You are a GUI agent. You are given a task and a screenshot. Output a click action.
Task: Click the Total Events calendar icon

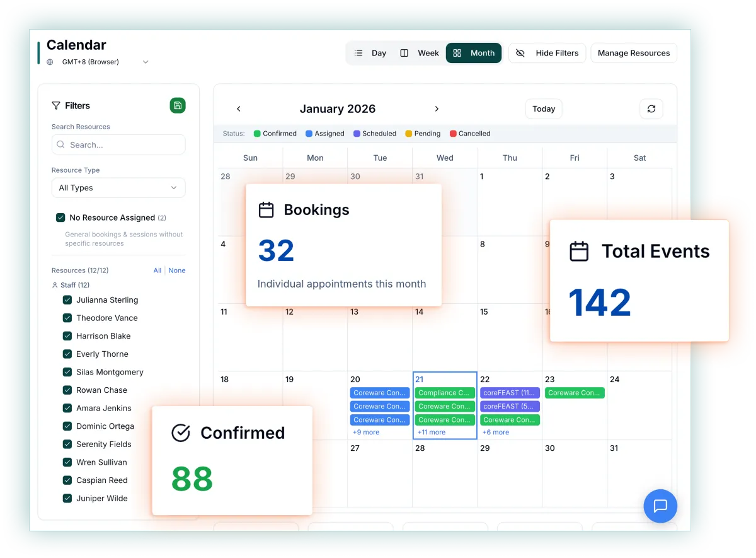[579, 251]
